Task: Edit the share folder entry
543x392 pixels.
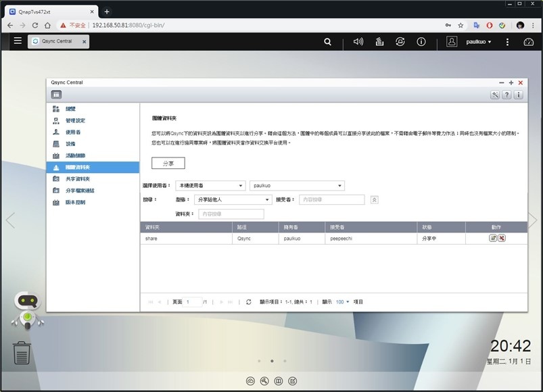Action: (493, 238)
